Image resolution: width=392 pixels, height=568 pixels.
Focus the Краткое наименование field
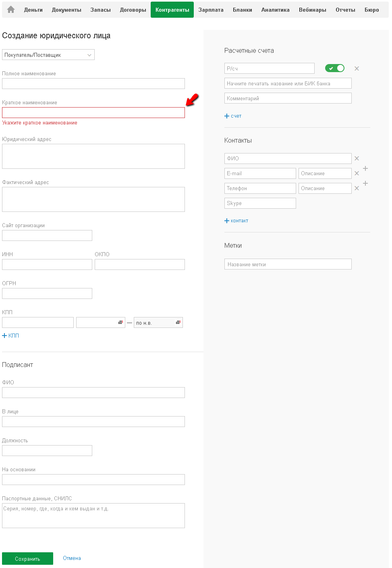point(93,113)
